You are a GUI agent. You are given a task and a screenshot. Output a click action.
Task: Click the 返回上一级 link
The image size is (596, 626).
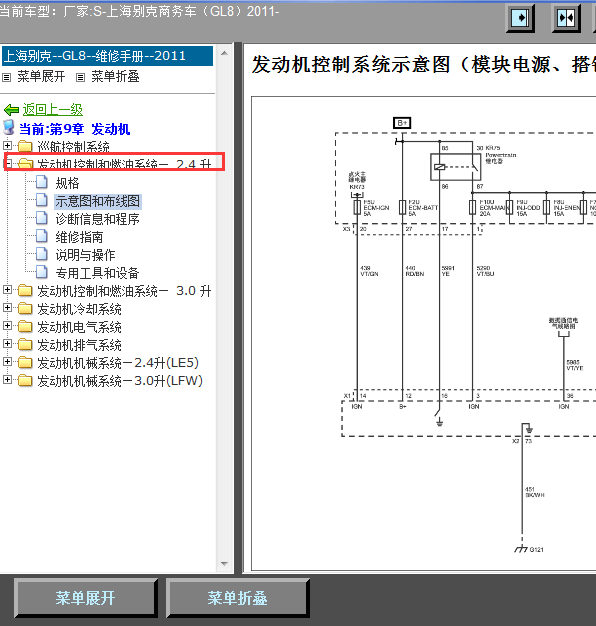click(x=53, y=109)
